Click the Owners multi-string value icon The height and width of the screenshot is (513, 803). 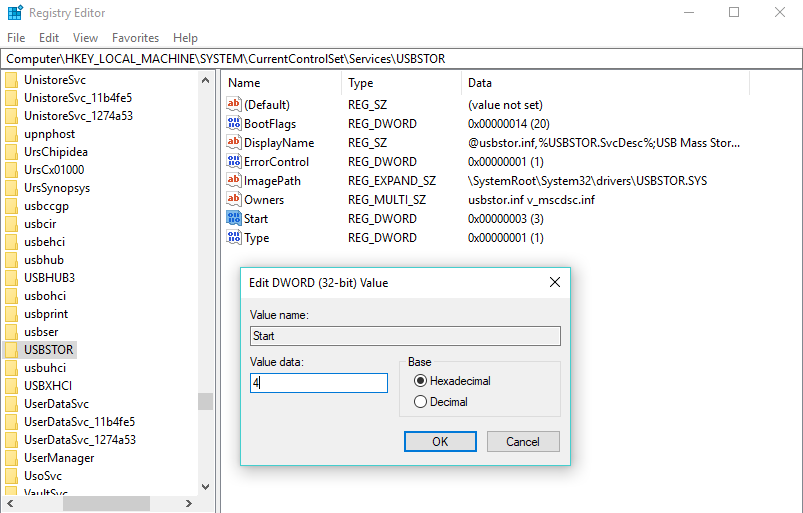tap(234, 199)
